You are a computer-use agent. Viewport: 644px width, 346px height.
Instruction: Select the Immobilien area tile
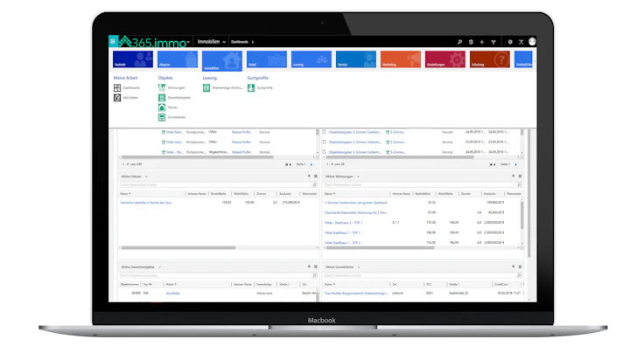pyautogui.click(x=221, y=60)
